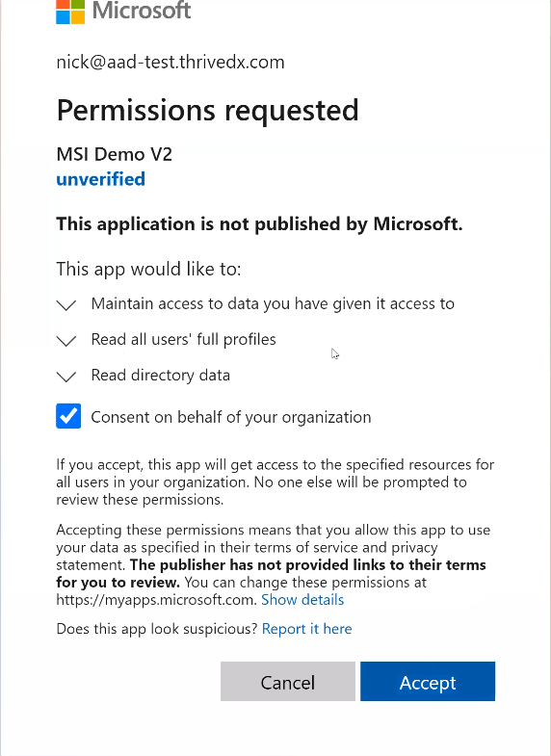This screenshot has width=551, height=756.
Task: Click the Microsoft four-square logo
Action: click(70, 12)
